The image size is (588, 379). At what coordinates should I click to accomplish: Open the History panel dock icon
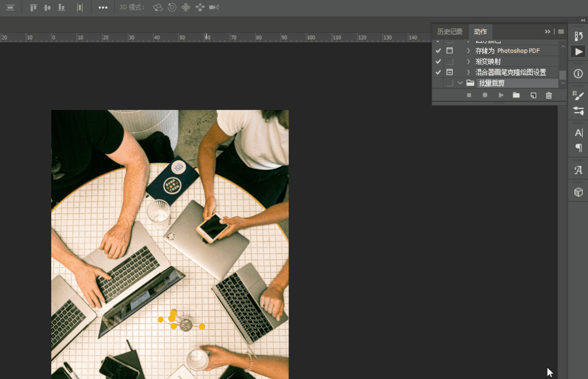578,36
